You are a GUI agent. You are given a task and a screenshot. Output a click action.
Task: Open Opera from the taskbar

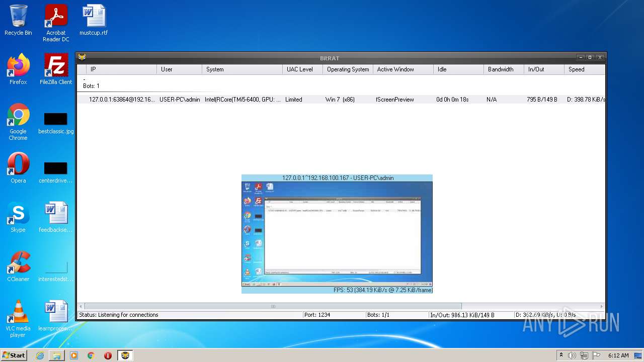click(108, 355)
